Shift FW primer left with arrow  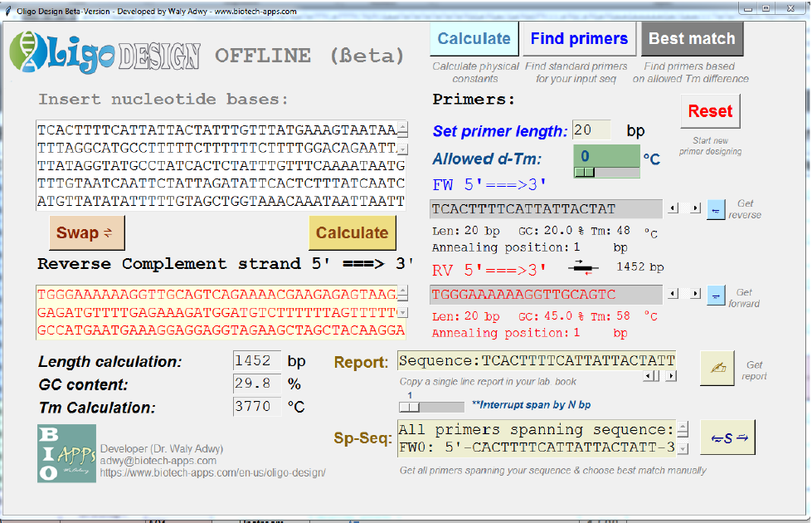coord(673,208)
